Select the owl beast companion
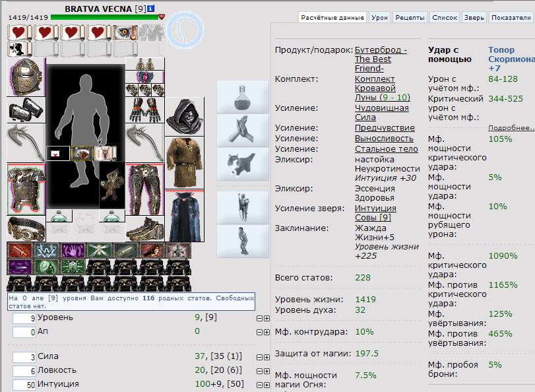Image resolution: width=535 pixels, height=392 pixels. [112, 185]
